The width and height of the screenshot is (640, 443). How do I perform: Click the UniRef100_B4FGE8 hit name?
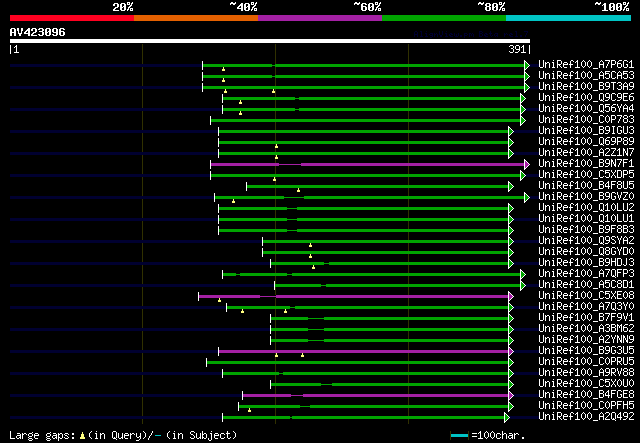(586, 395)
